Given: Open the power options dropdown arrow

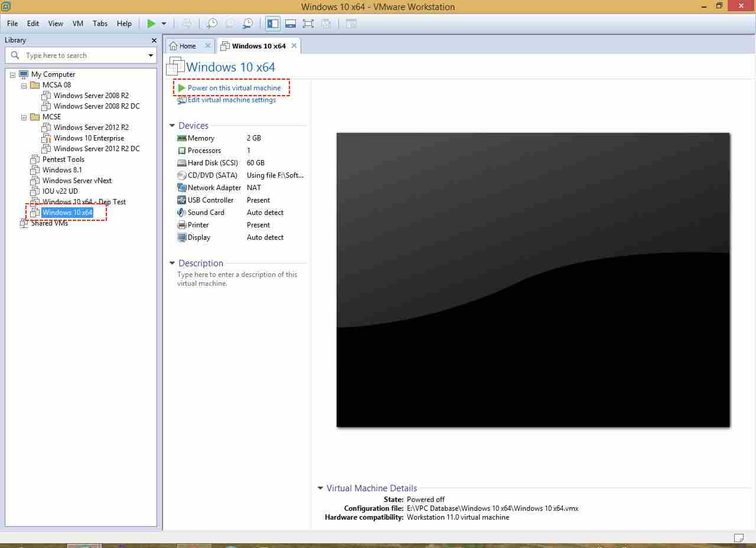Looking at the screenshot, I should click(164, 24).
